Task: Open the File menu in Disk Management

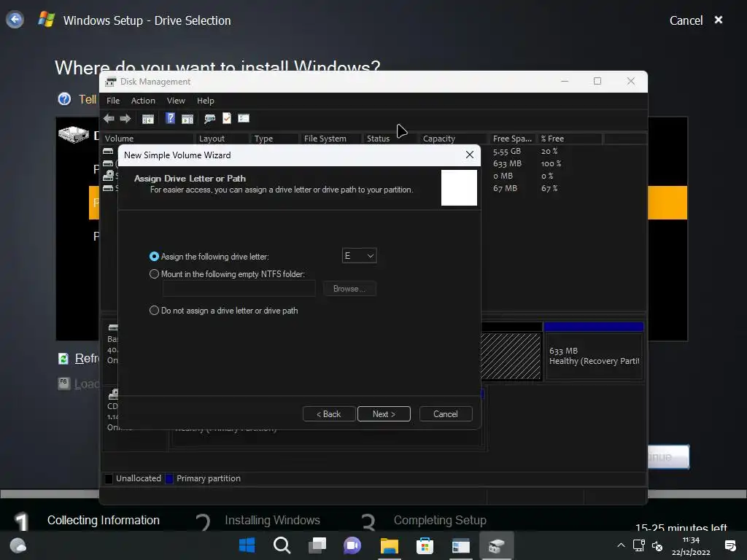Action: (113, 101)
